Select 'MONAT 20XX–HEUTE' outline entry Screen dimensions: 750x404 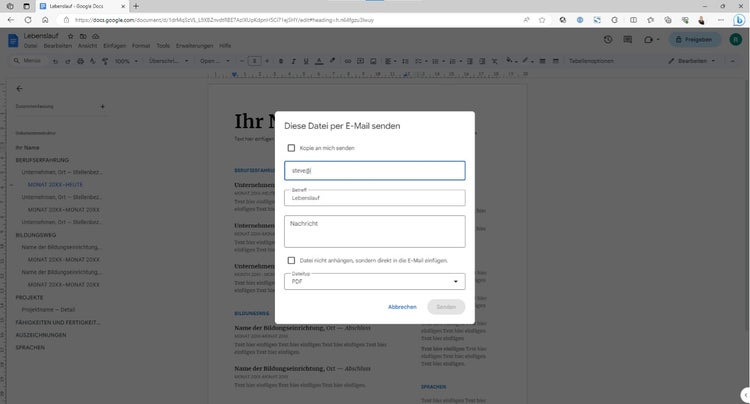pos(55,185)
